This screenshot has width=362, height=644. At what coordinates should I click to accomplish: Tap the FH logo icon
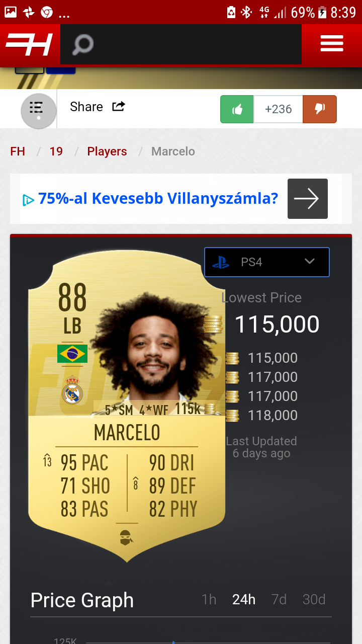[x=30, y=45]
